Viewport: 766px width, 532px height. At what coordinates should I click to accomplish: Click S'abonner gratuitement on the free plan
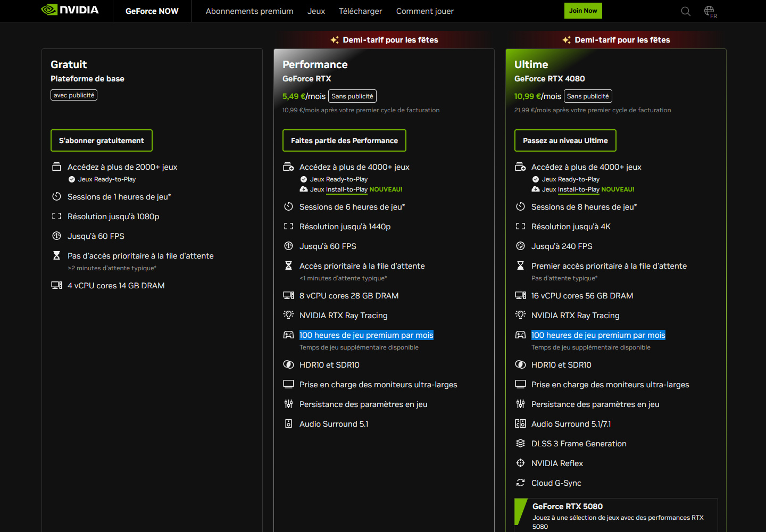(101, 140)
